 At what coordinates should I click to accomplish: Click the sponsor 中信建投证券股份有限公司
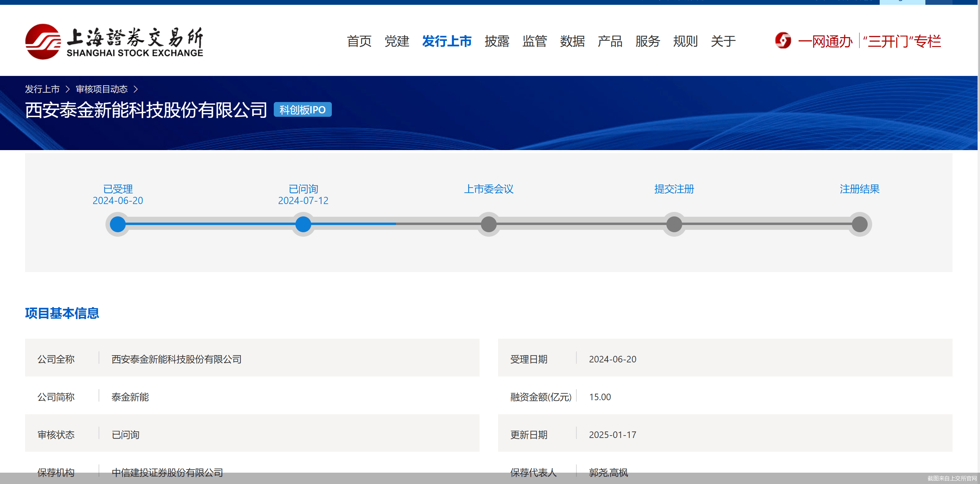point(167,472)
